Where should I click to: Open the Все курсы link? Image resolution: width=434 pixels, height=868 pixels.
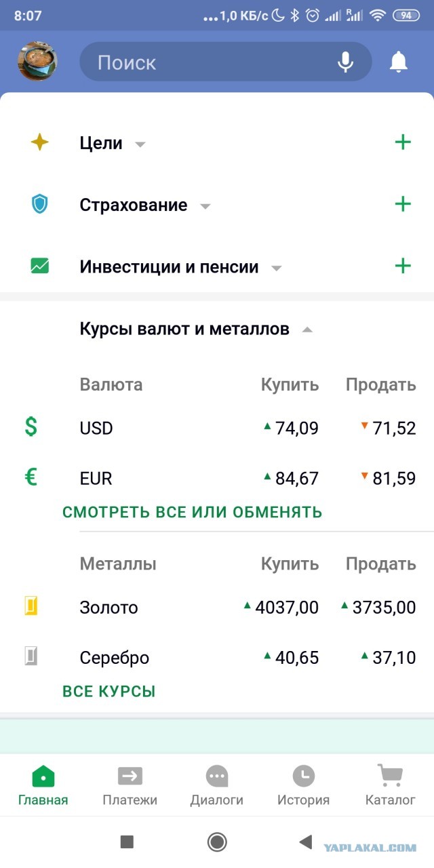click(109, 692)
